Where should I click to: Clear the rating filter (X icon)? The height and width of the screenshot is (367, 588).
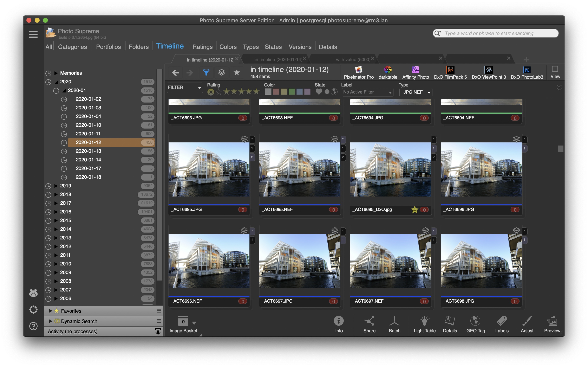point(211,92)
